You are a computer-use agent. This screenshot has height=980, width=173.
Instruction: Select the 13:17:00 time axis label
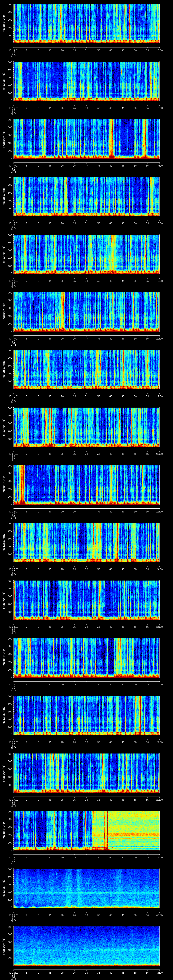pyautogui.click(x=13, y=223)
